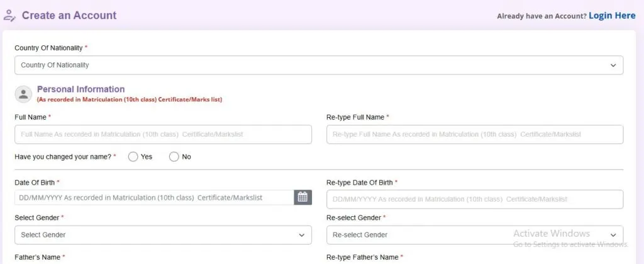Expand the Re-select Gender dropdown

(474, 235)
